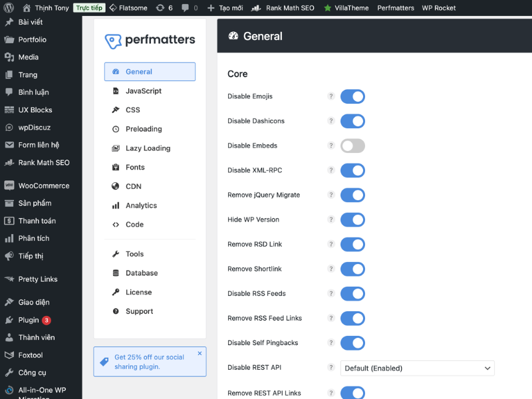Open the Thịnh Tony site home icon
Screen dimensions: 532x399
point(27,8)
